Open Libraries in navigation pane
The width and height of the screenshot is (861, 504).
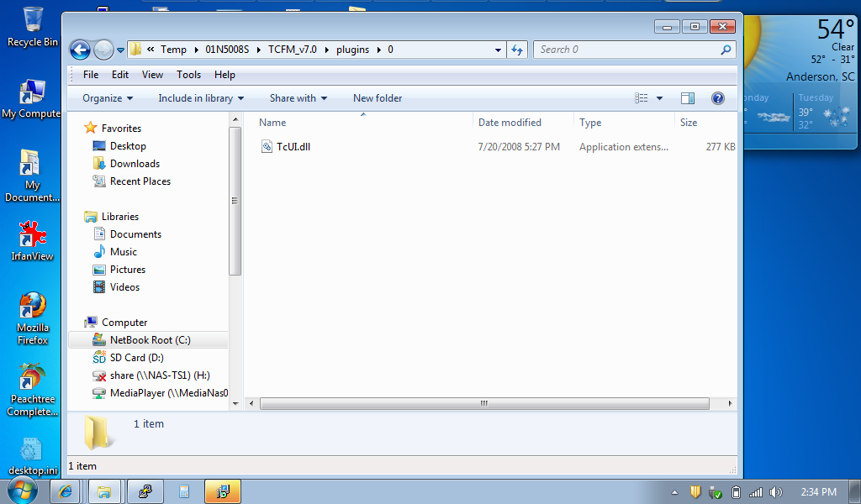(x=119, y=217)
